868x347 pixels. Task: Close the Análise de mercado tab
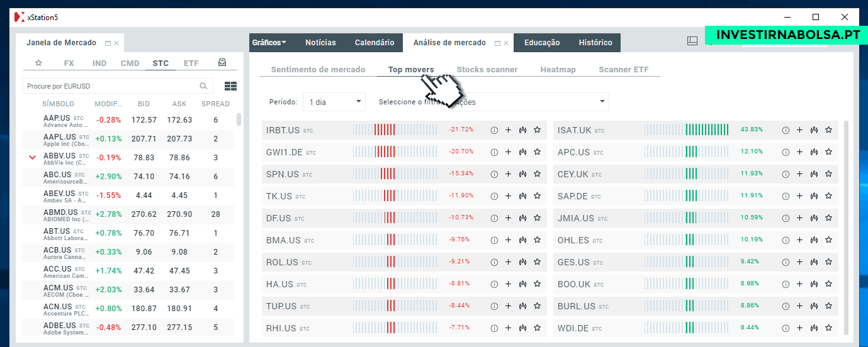[507, 43]
